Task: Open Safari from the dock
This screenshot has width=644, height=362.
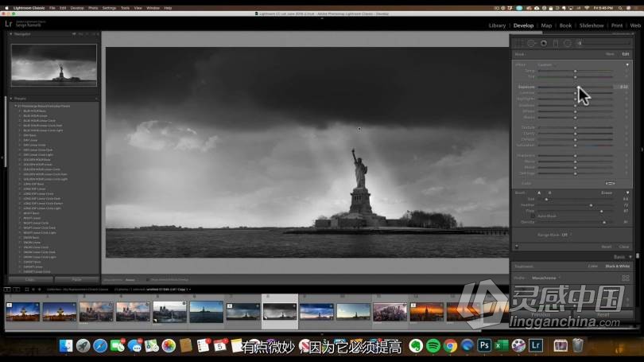Action: 100,345
